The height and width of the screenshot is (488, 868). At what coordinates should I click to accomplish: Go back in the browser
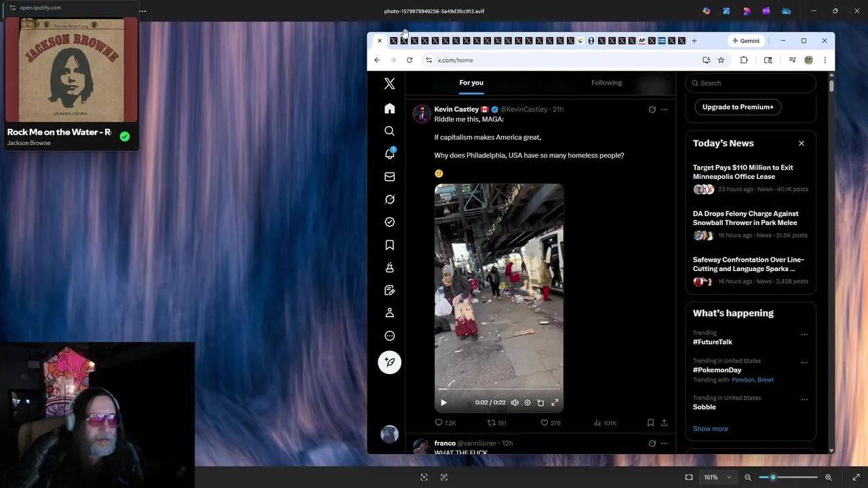377,60
